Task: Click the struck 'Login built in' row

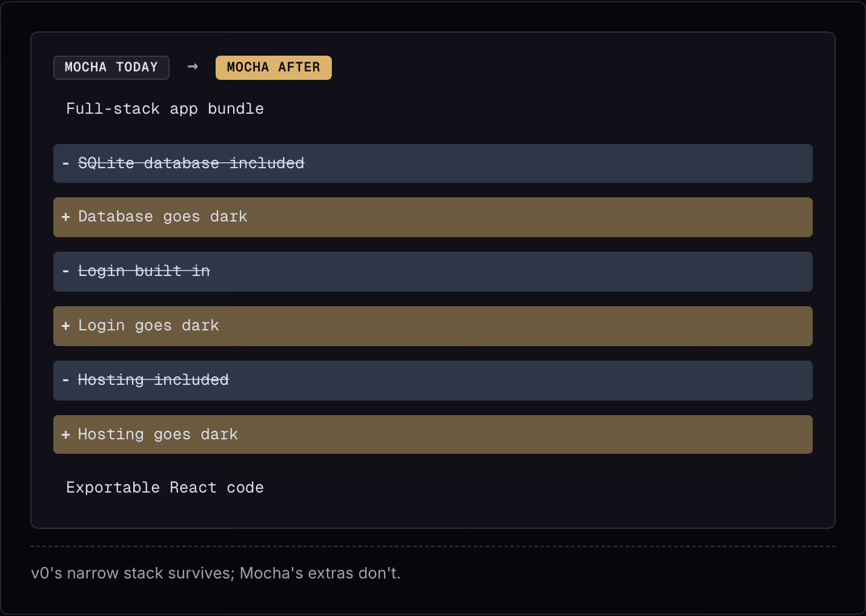Action: coord(433,272)
